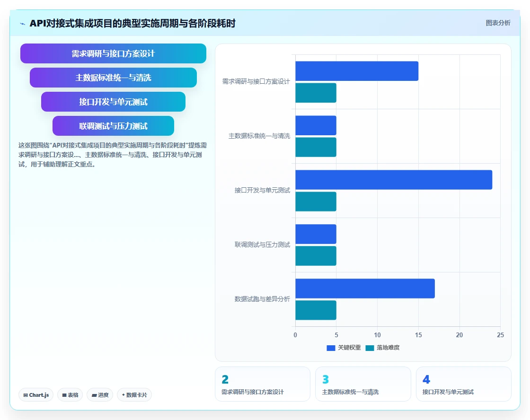Open data card numbered 2

click(x=263, y=384)
